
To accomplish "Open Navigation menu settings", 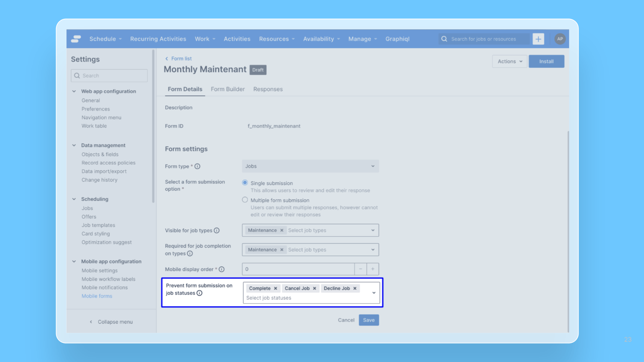I will (101, 117).
